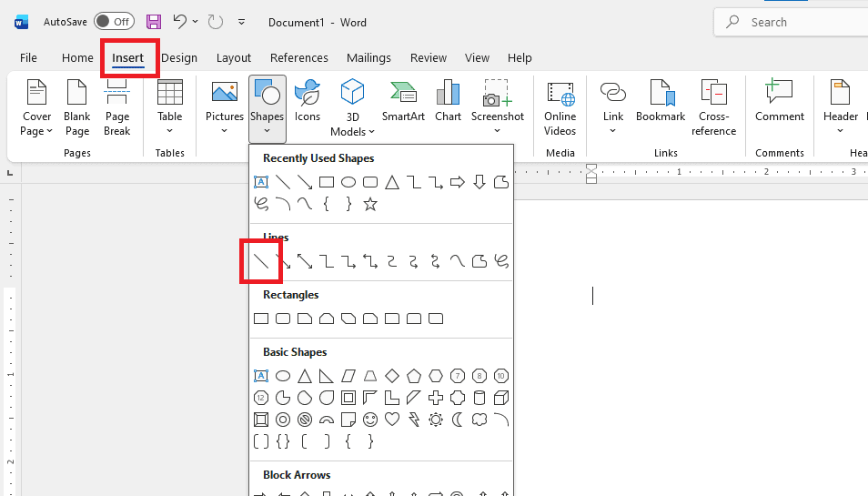This screenshot has height=496, width=868.
Task: Select the Freeform shape under Lines
Action: point(479,260)
